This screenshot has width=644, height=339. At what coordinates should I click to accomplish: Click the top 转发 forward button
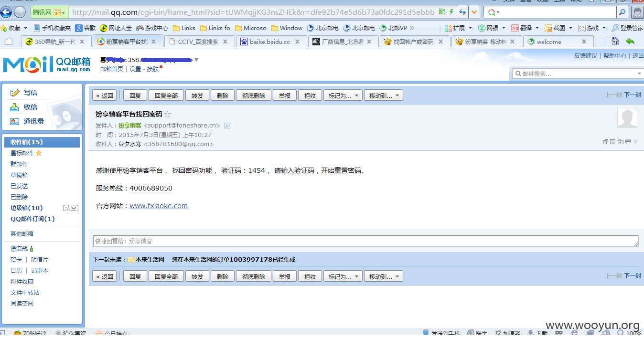coord(197,95)
